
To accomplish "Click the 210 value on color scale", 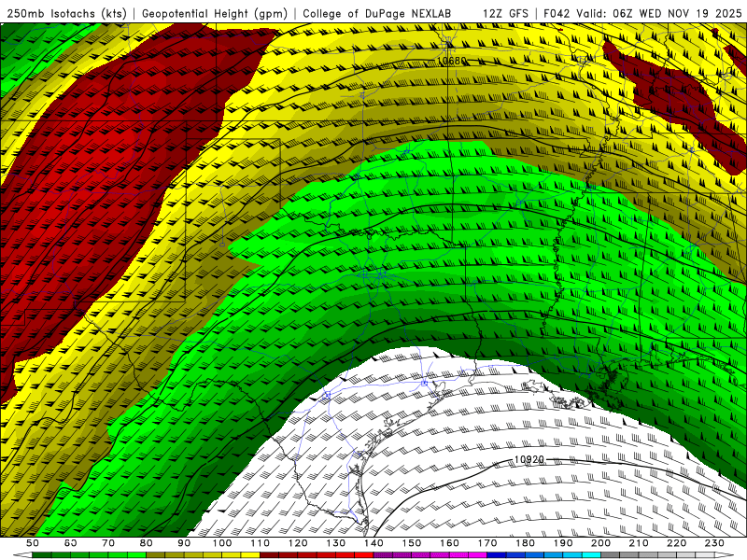I will pos(639,543).
